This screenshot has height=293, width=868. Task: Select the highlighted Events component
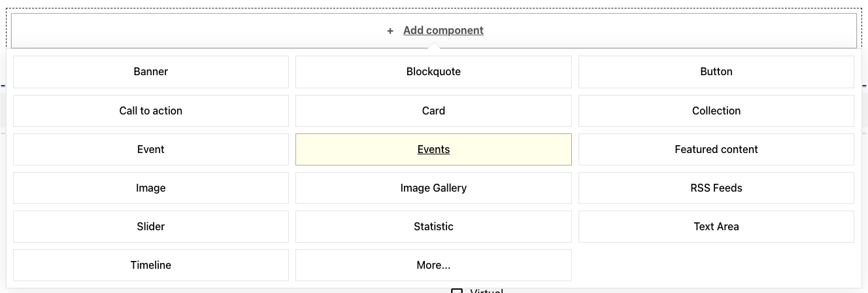click(x=433, y=149)
